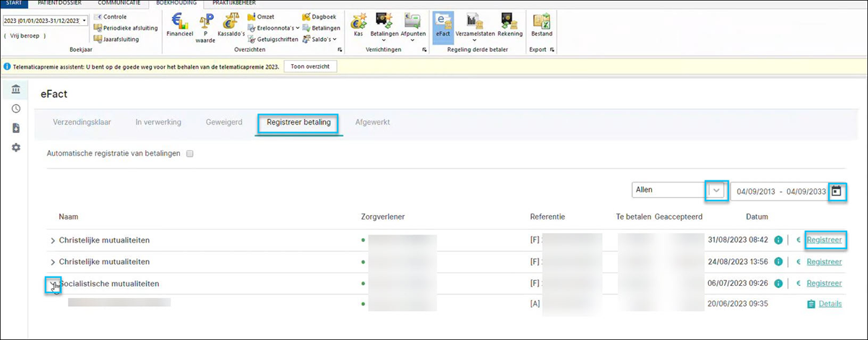Click the Geaccepteerd column header
Screen dimensions: 868x340
679,217
